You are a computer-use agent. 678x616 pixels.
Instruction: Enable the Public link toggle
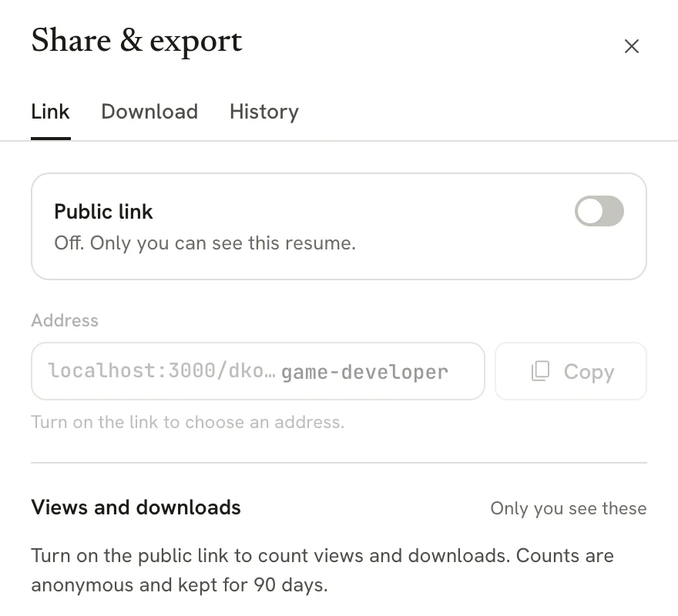pyautogui.click(x=599, y=211)
